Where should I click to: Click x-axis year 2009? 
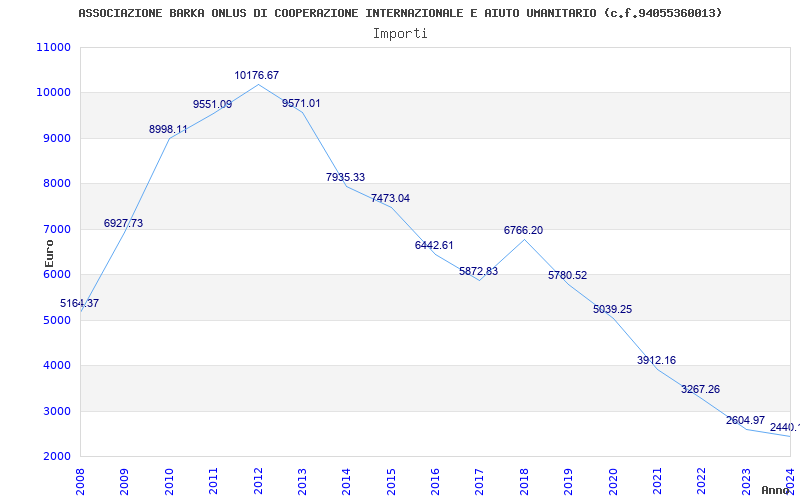pyautogui.click(x=124, y=481)
